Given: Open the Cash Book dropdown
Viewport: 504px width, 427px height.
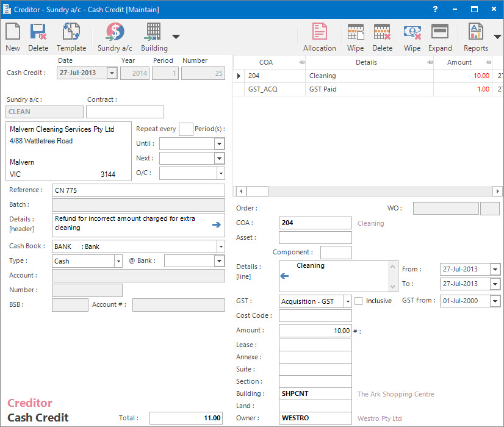Looking at the screenshot, I should pyautogui.click(x=220, y=246).
